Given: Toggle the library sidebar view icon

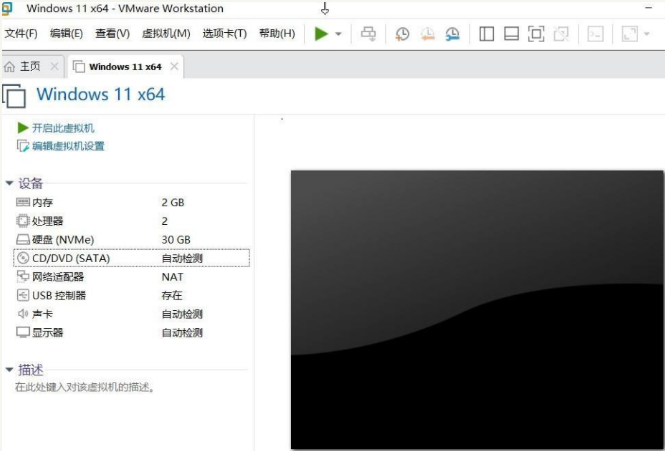Looking at the screenshot, I should [487, 34].
